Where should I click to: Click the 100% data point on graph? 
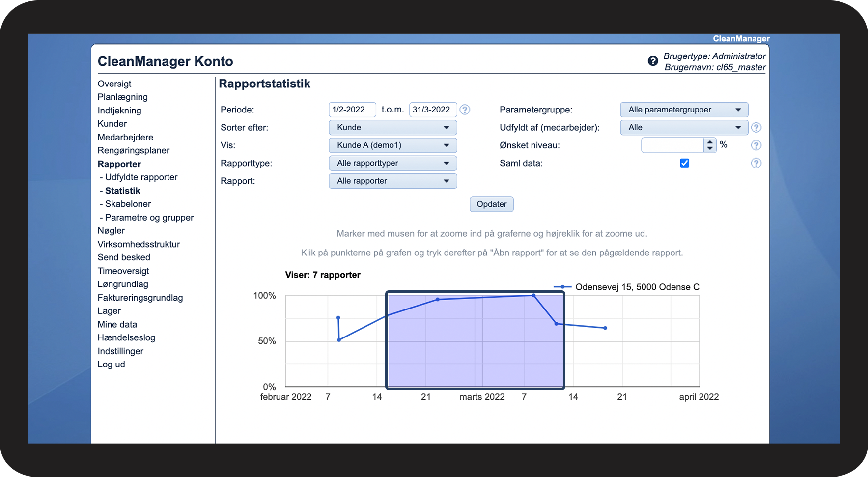[534, 296]
